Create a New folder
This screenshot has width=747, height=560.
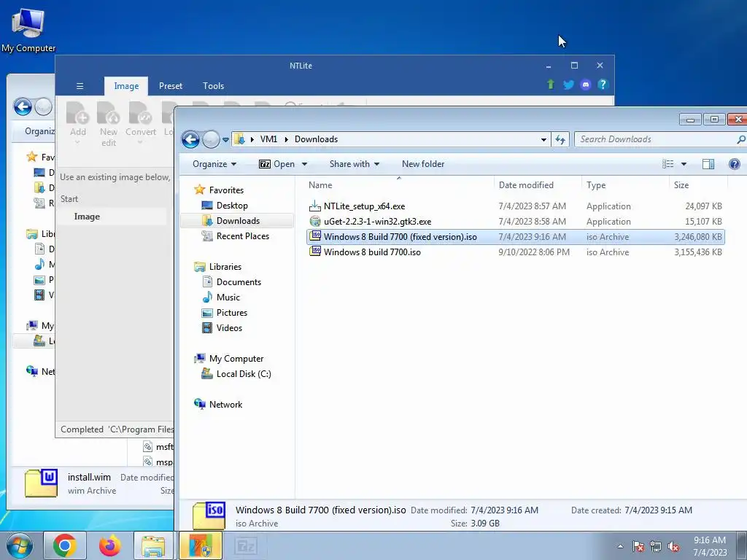point(423,164)
